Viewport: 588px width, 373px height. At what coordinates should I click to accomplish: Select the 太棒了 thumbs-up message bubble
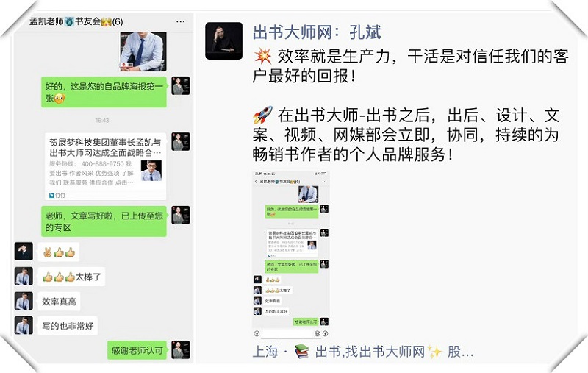71,277
